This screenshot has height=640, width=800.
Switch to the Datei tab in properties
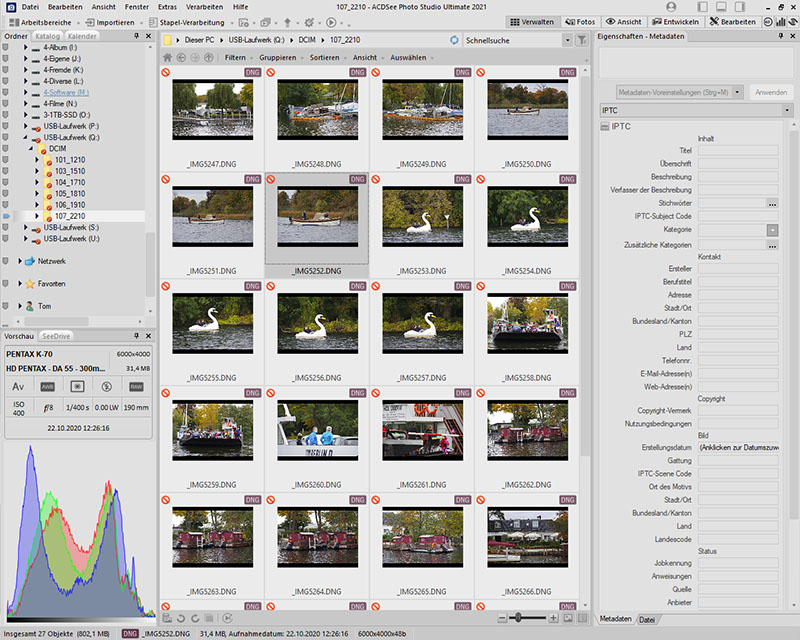coord(647,619)
